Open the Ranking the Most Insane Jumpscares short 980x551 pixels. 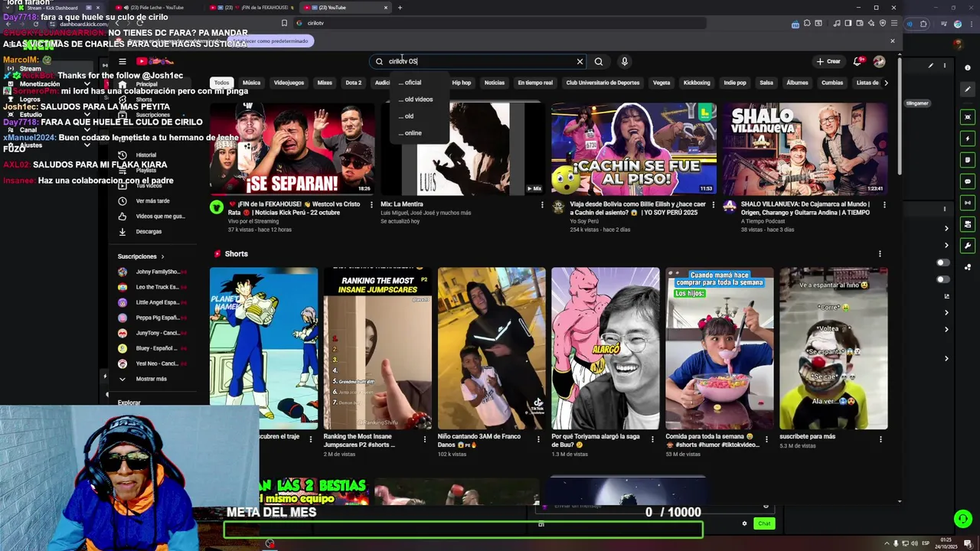tap(377, 348)
